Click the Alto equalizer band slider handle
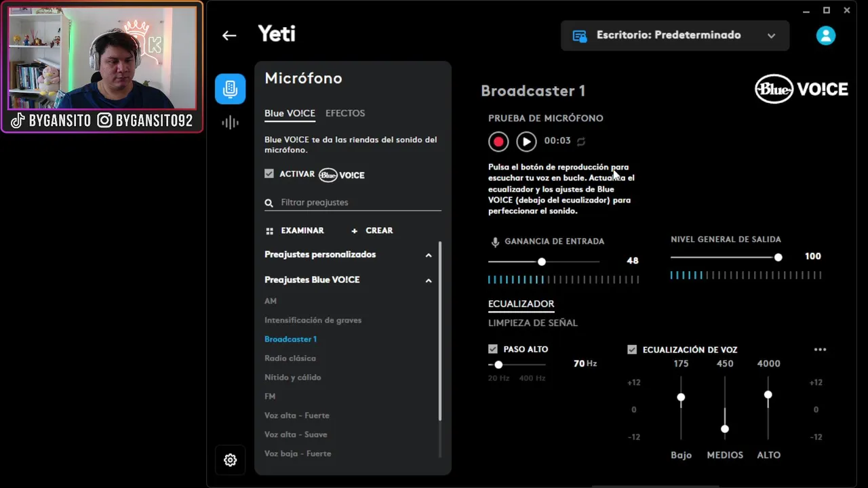868x488 pixels. tap(768, 394)
